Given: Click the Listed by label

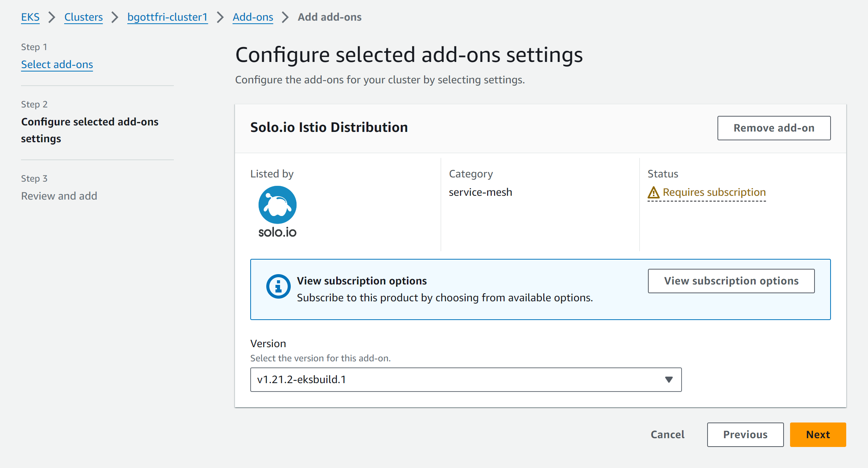Looking at the screenshot, I should click(x=272, y=174).
